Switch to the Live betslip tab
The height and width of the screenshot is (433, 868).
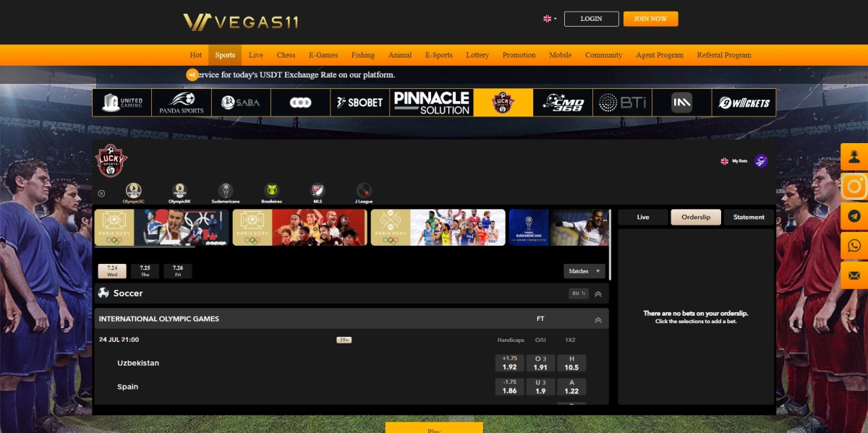pos(643,217)
